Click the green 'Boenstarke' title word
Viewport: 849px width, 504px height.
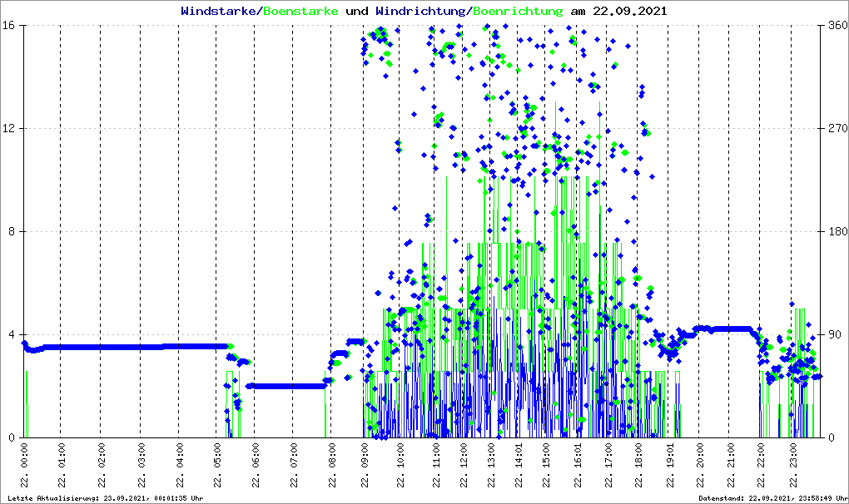click(x=300, y=11)
